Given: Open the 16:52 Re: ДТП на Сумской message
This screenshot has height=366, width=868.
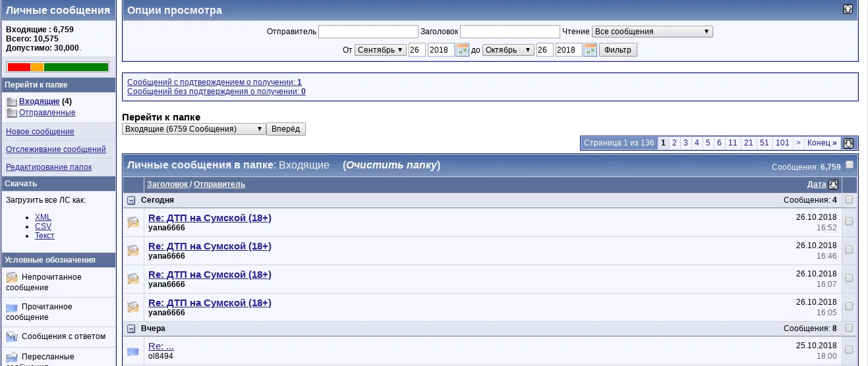Looking at the screenshot, I should click(210, 218).
